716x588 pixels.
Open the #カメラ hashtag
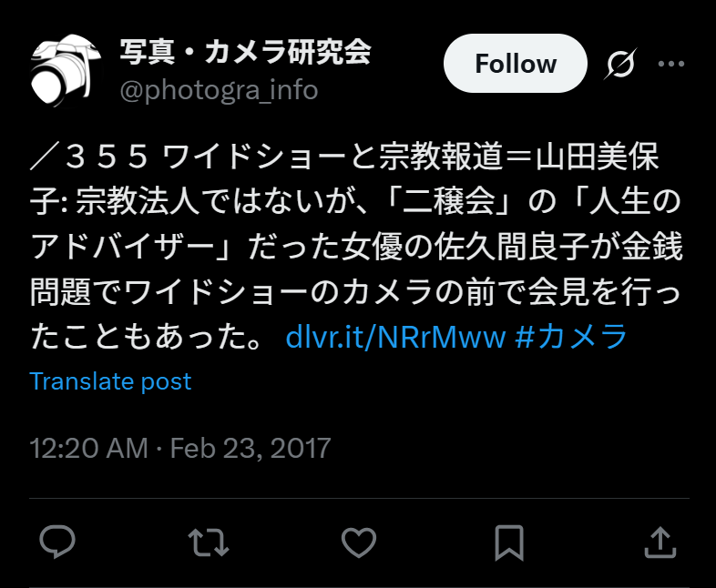tap(571, 337)
